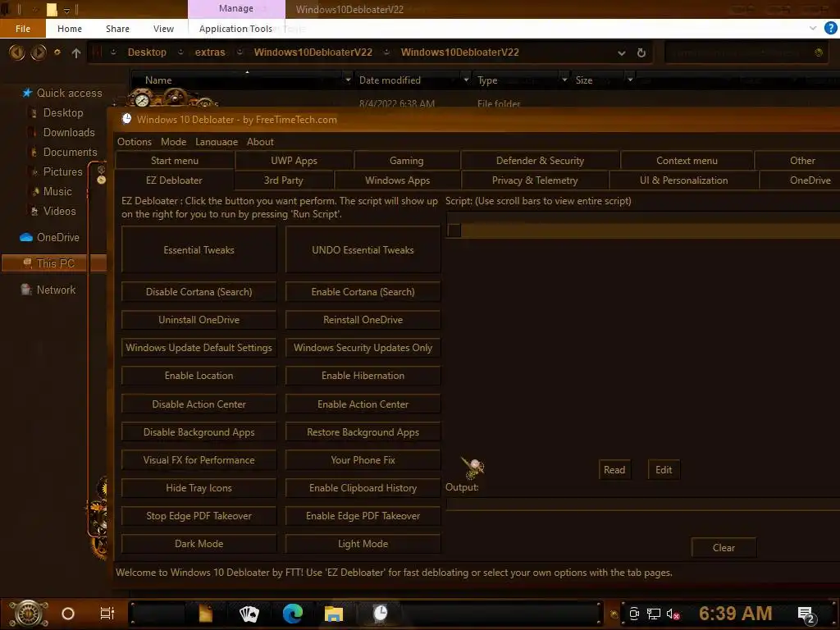This screenshot has width=840, height=630.
Task: Open the Explorer Share ribbon tab
Action: (x=117, y=29)
